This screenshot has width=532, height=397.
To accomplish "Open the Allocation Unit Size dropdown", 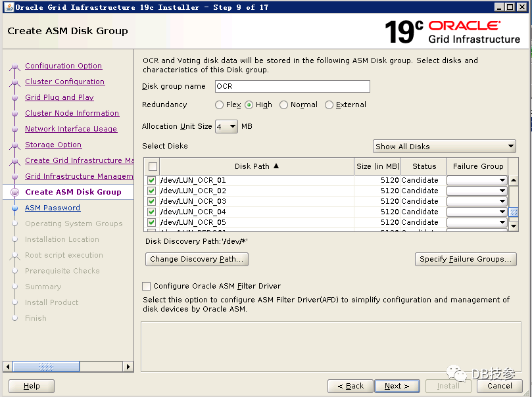I will (226, 126).
